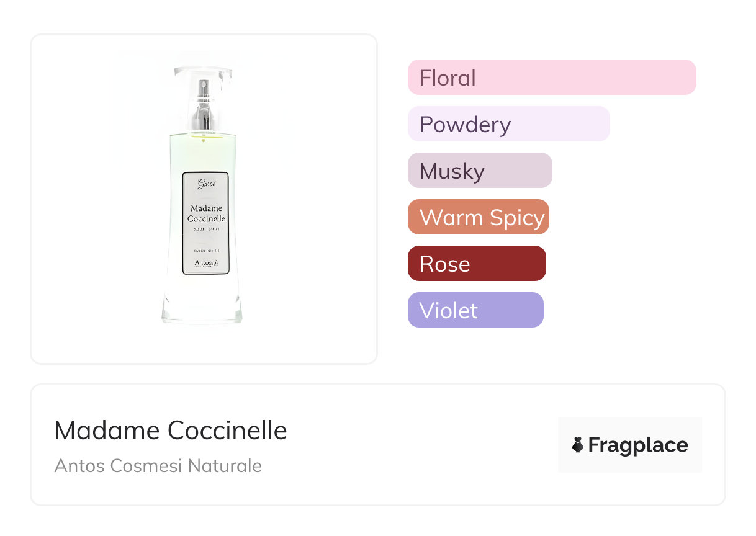Screen dimensions: 756x536
Task: Click the eau de toilette line on label
Action: pos(205,250)
